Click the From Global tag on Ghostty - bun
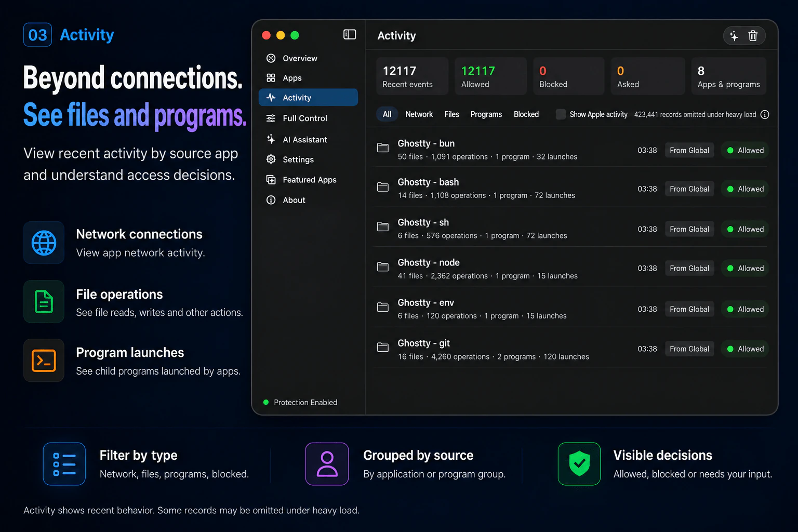798x532 pixels. coord(689,150)
